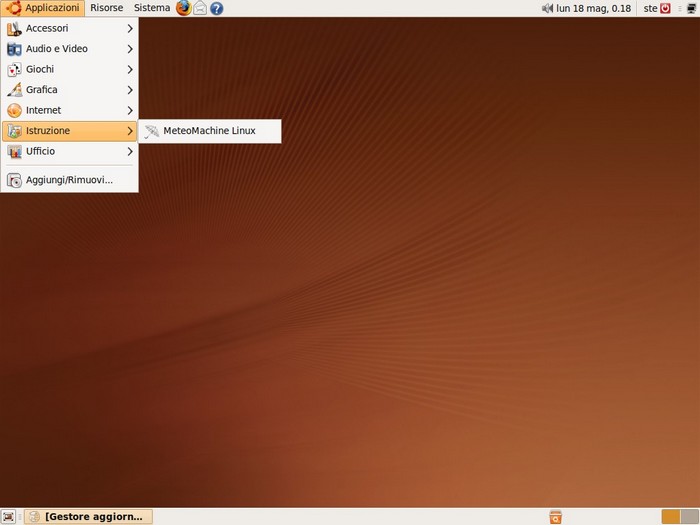This screenshot has width=700, height=525.
Task: Click the Ubuntu logo icon
Action: (13, 8)
